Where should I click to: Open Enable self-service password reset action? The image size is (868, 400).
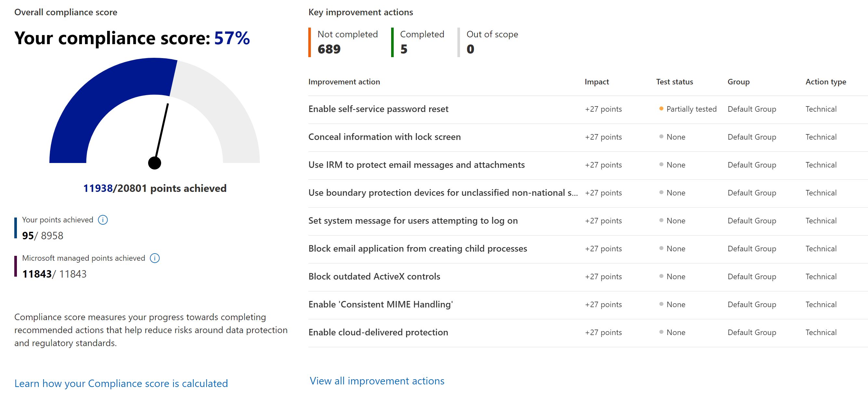[x=378, y=109]
